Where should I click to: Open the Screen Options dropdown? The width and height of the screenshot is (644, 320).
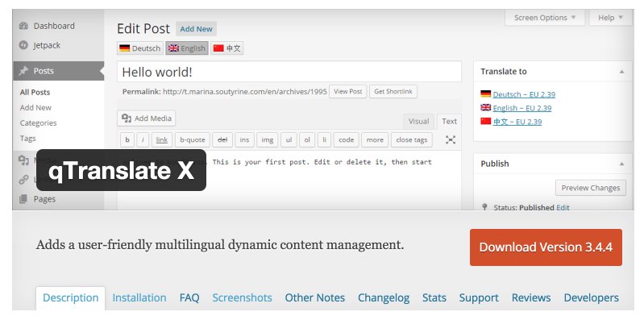tap(545, 18)
